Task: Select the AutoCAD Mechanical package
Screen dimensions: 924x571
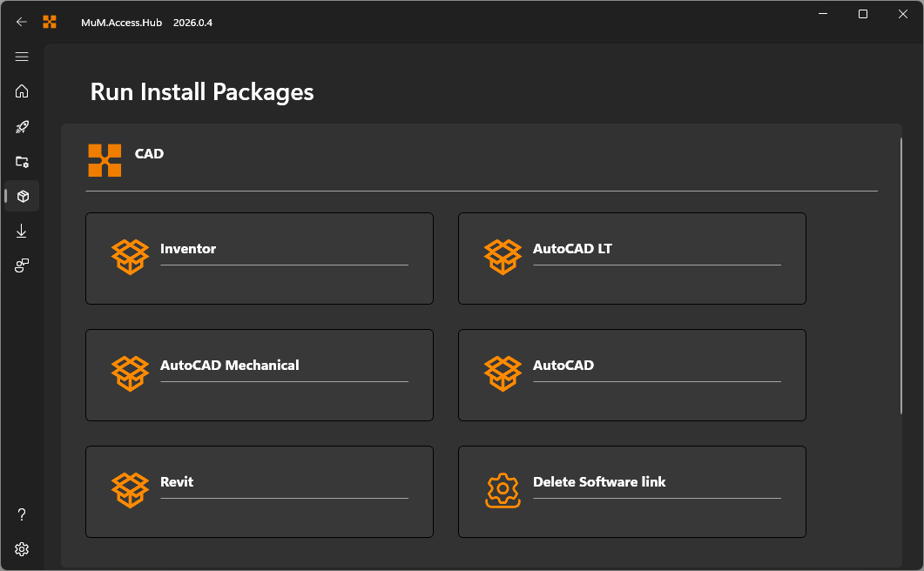Action: (259, 375)
